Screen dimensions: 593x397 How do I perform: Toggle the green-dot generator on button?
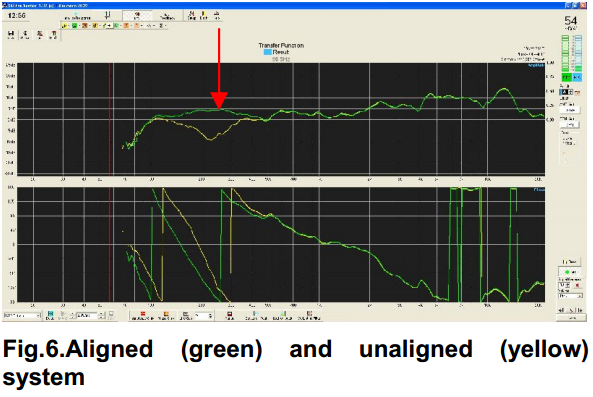coord(570,272)
